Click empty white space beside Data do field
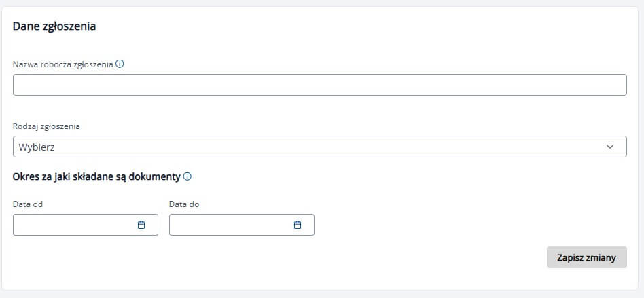Image resolution: width=644 pixels, height=298 pixels. pos(431,225)
